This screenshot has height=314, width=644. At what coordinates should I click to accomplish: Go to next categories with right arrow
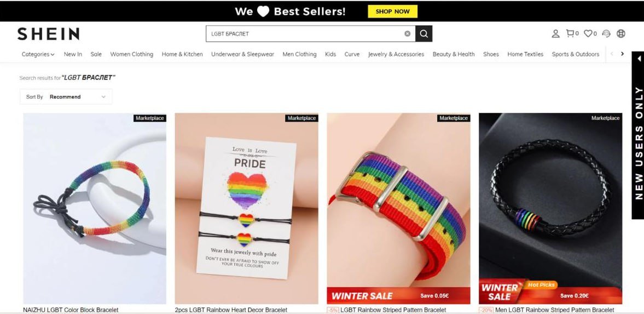point(622,54)
